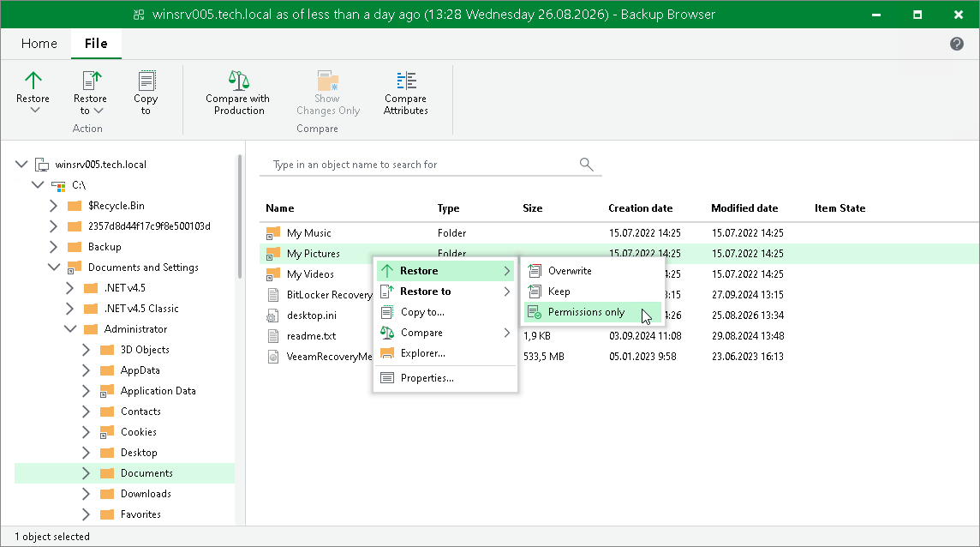This screenshot has height=547, width=980.
Task: Sort by Size column header
Action: (x=533, y=208)
